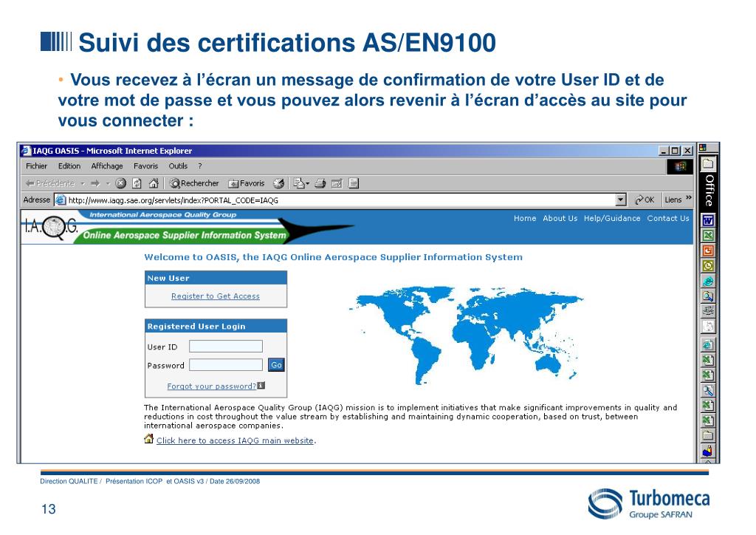
Task: Open the Contact Us link
Action: click(668, 219)
